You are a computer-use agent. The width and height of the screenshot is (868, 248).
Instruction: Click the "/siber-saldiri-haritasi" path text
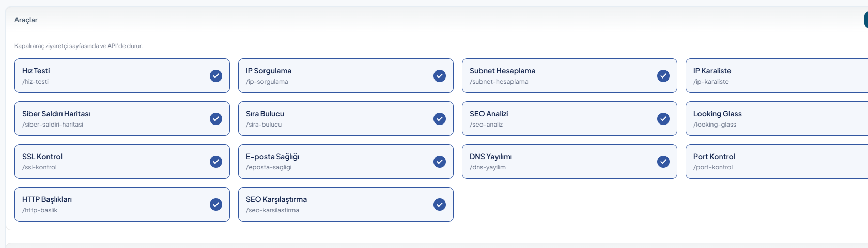point(53,125)
